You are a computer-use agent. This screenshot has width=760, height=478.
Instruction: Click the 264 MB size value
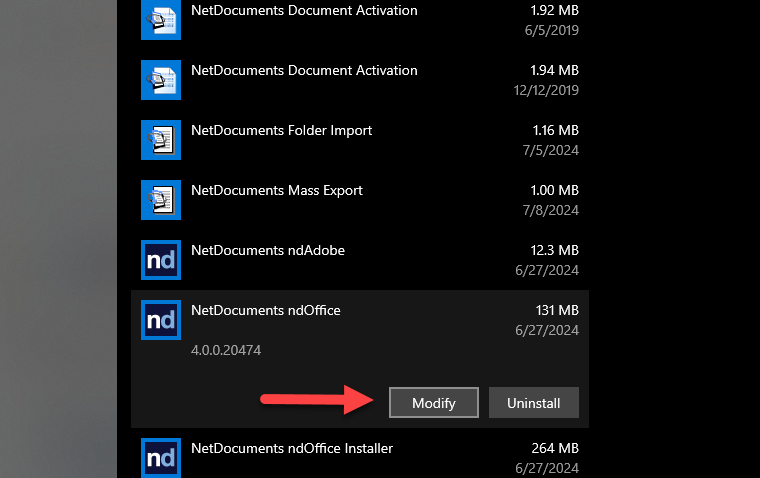pos(555,448)
